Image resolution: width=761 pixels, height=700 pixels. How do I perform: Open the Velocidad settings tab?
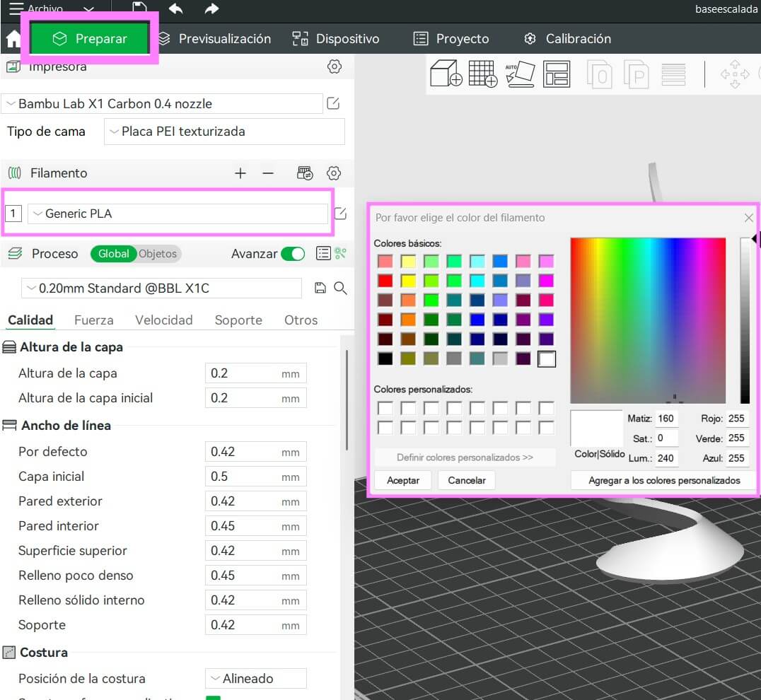tap(163, 320)
